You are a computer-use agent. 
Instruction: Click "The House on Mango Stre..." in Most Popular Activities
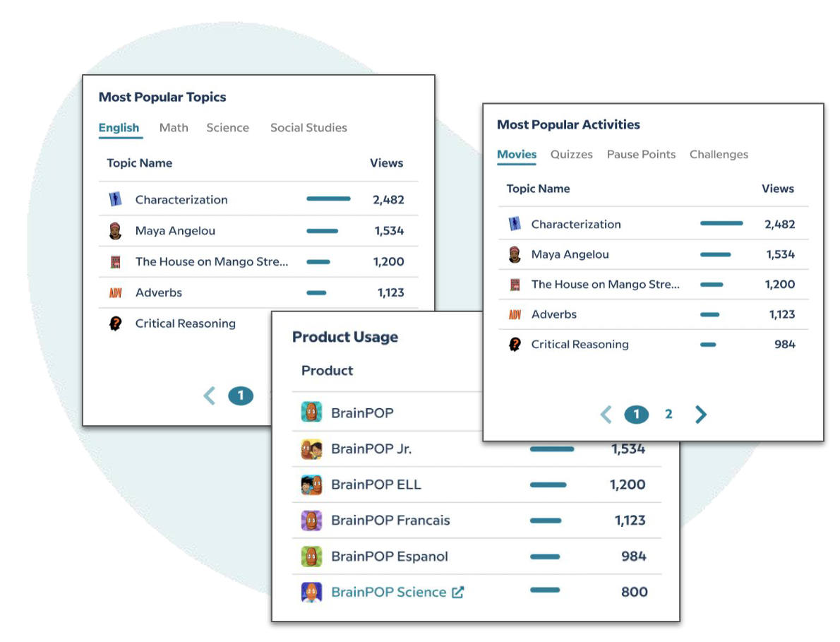click(x=606, y=285)
